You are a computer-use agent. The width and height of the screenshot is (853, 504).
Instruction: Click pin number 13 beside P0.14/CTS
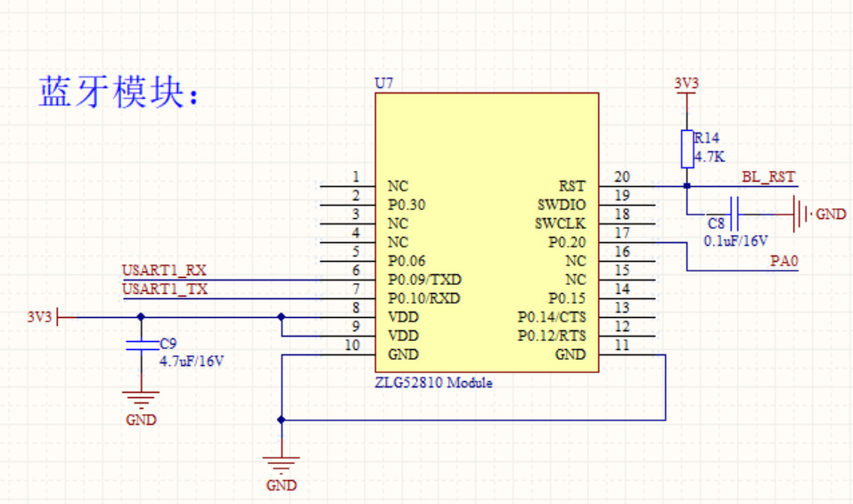tap(622, 308)
